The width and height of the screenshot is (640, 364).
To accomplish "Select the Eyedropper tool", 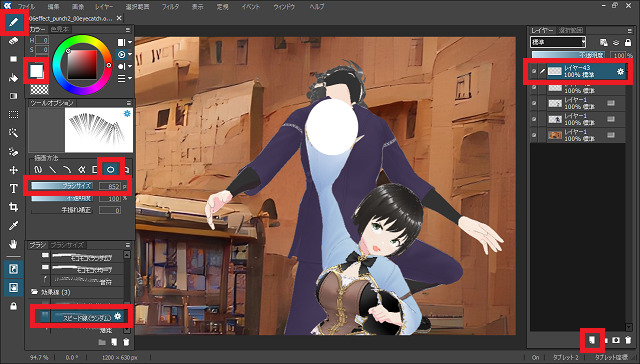I will (13, 225).
